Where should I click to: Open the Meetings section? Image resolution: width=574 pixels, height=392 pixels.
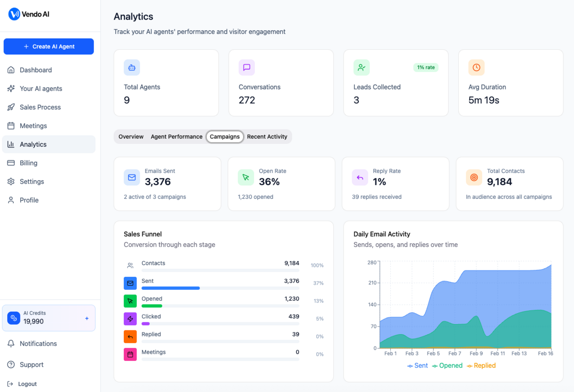[33, 126]
